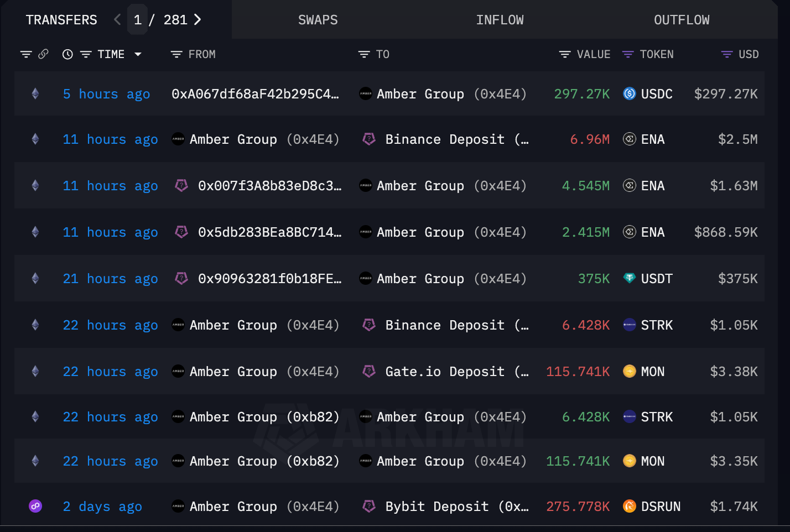Open the USD column filter

[727, 54]
